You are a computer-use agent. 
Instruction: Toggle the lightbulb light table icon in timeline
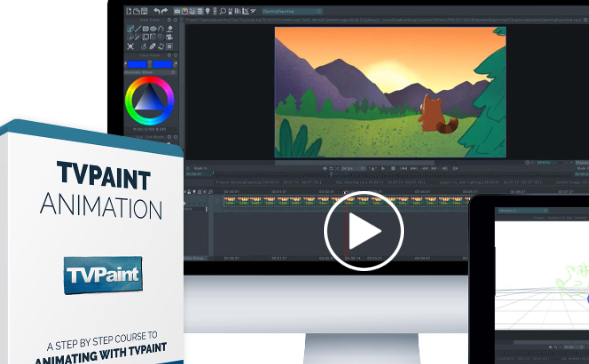[194, 192]
